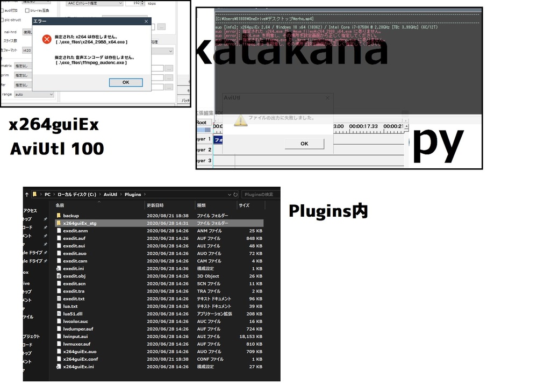The width and height of the screenshot is (537, 392).
Task: Click the refresh icon in address bar
Action: click(234, 194)
